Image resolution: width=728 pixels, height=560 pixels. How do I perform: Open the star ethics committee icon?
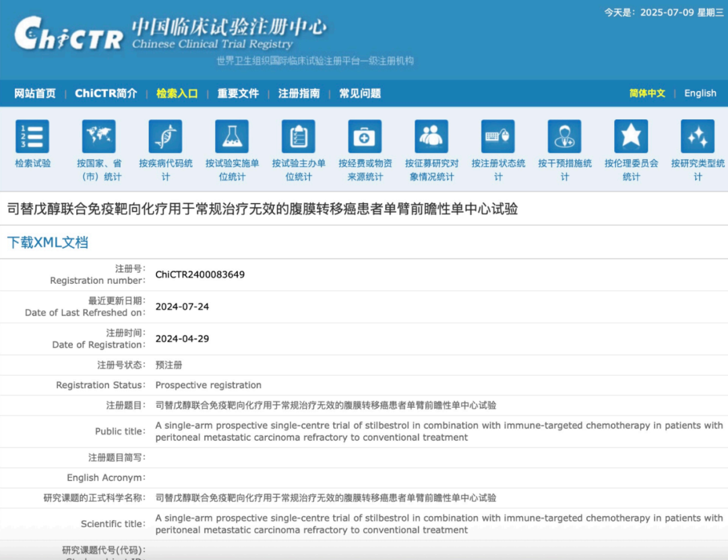pyautogui.click(x=631, y=136)
